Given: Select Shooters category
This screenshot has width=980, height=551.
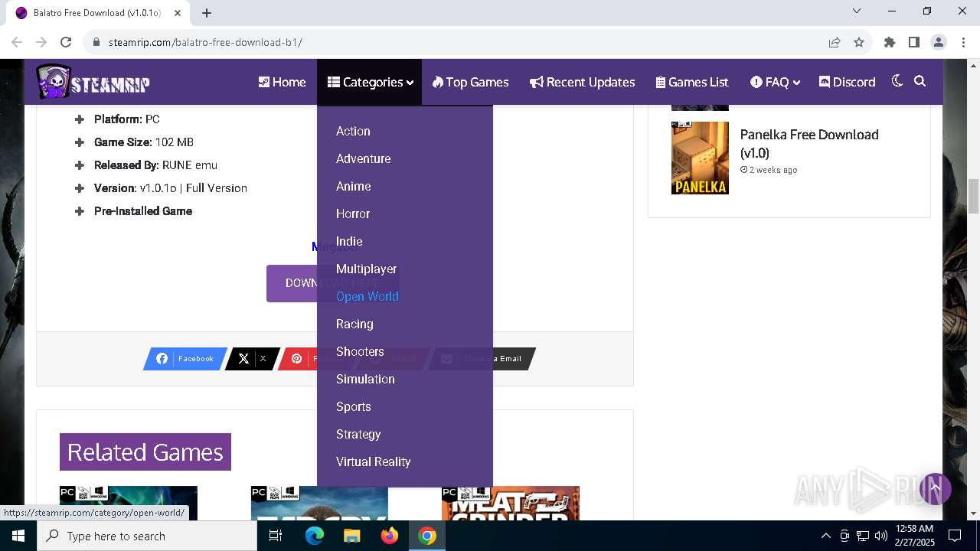Looking at the screenshot, I should point(360,351).
